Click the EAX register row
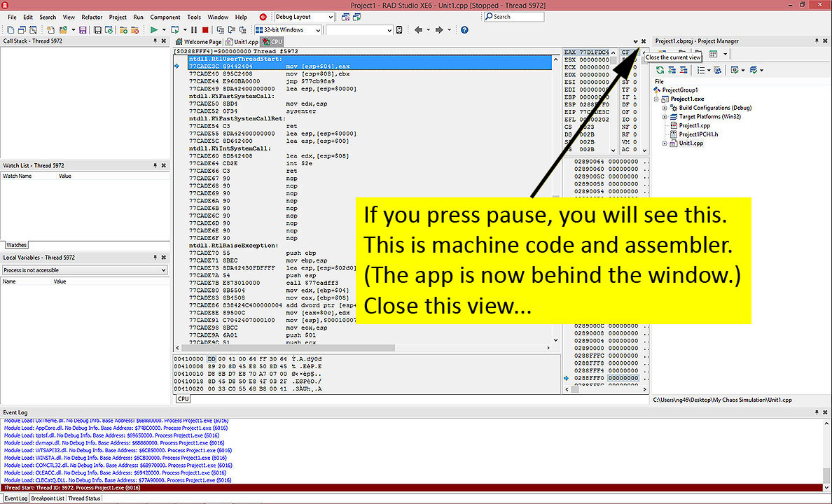The height and width of the screenshot is (504, 832). [585, 52]
